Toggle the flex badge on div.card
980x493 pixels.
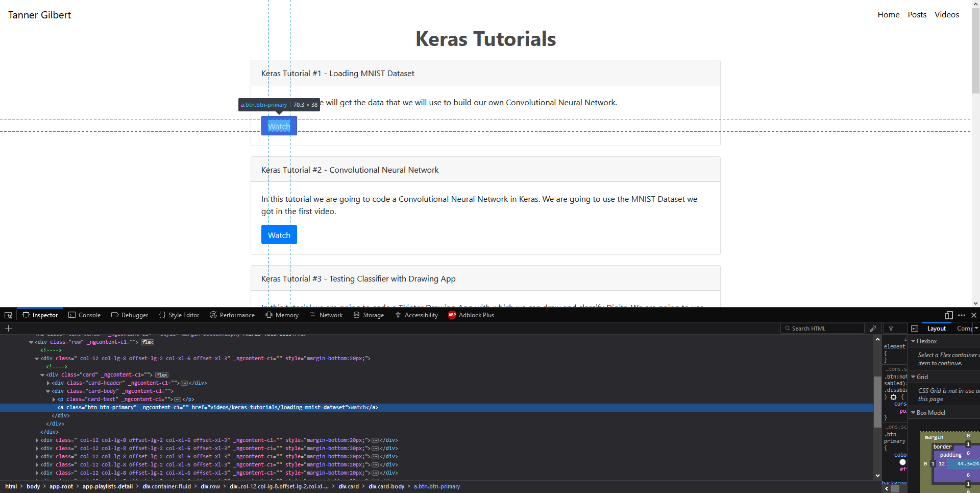(162, 375)
